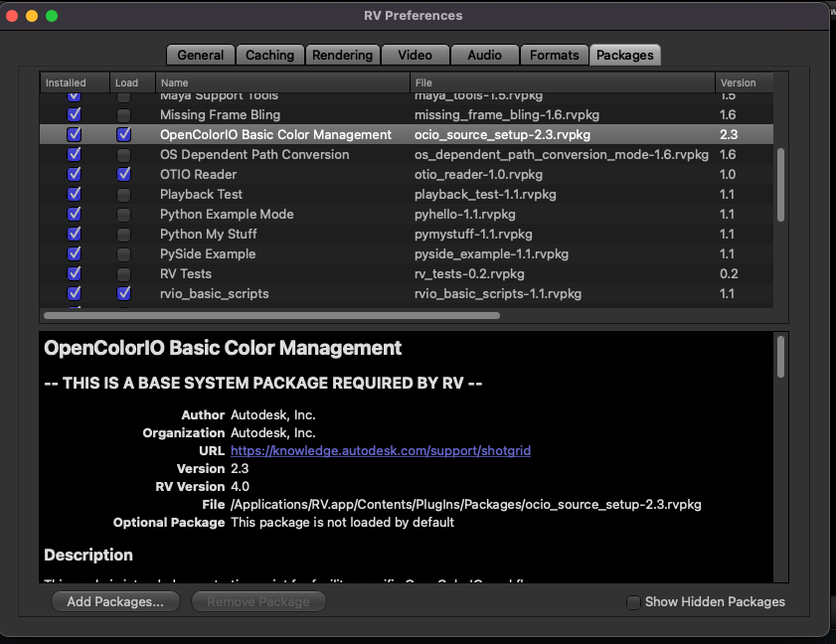The height and width of the screenshot is (644, 836).
Task: Click the description panel vertical scrollbar
Action: pyautogui.click(x=780, y=357)
